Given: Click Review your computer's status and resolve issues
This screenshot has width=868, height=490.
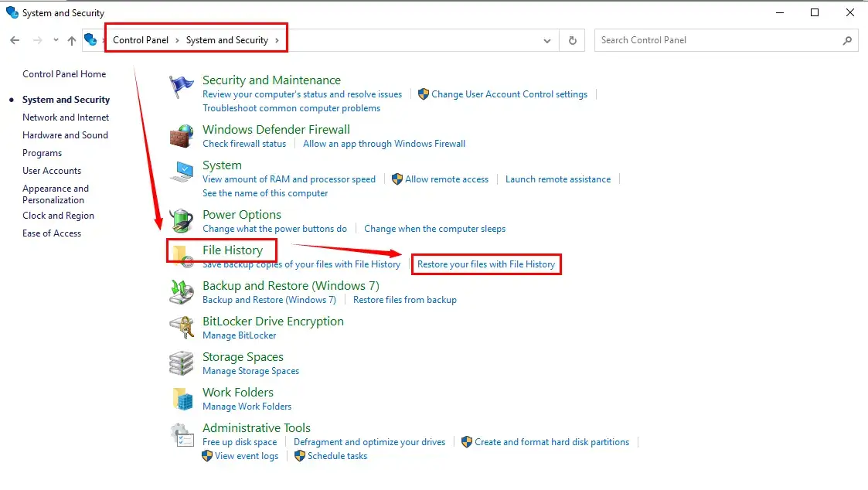Looking at the screenshot, I should [x=302, y=94].
